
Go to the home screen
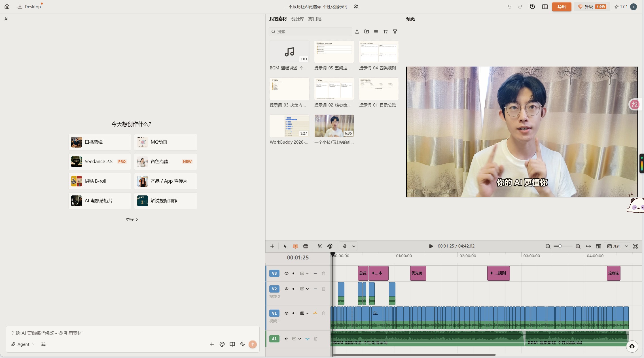[7, 7]
